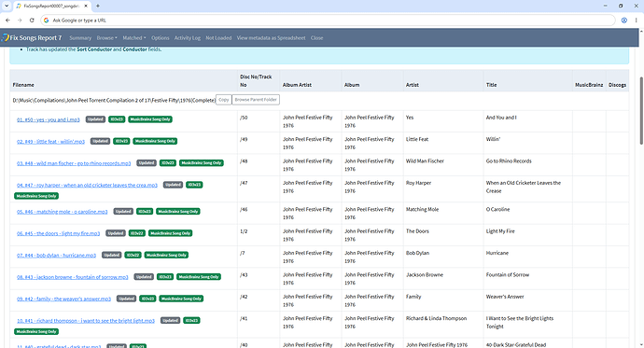The image size is (644, 348).
Task: Open the Summary menu item
Action: (x=80, y=37)
